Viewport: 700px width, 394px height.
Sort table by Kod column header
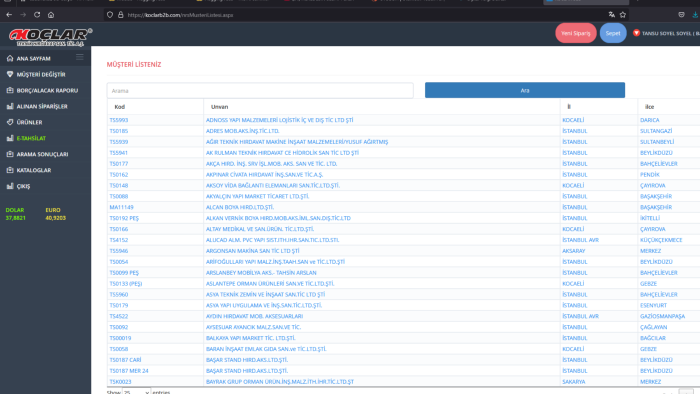(x=119, y=107)
